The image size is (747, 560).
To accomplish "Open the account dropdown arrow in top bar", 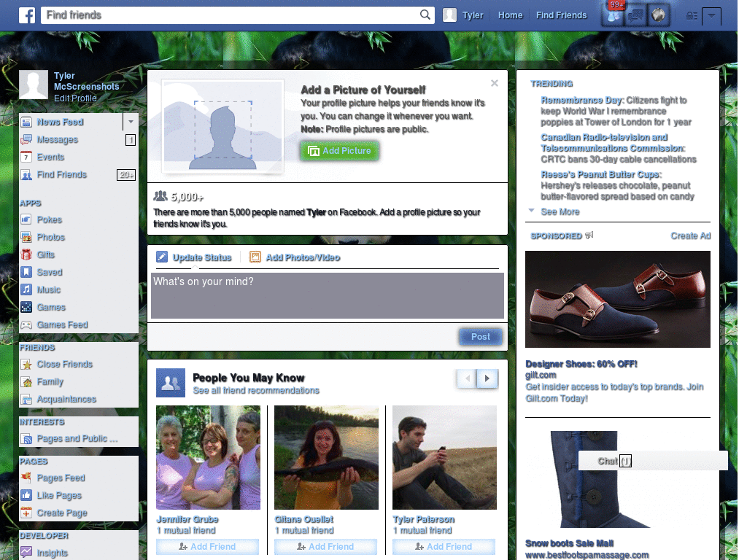I will [711, 16].
